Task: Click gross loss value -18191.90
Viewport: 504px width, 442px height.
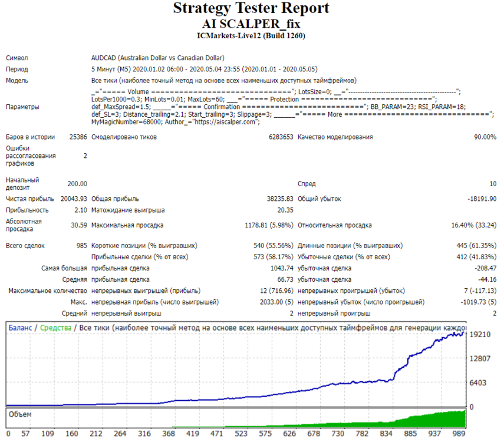Action: point(482,199)
